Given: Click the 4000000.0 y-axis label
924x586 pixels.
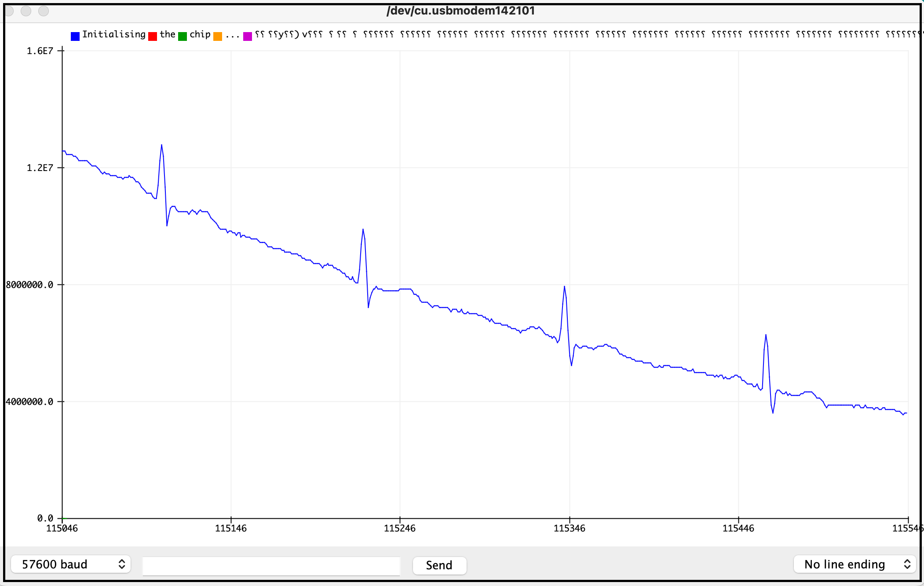Looking at the screenshot, I should (29, 402).
